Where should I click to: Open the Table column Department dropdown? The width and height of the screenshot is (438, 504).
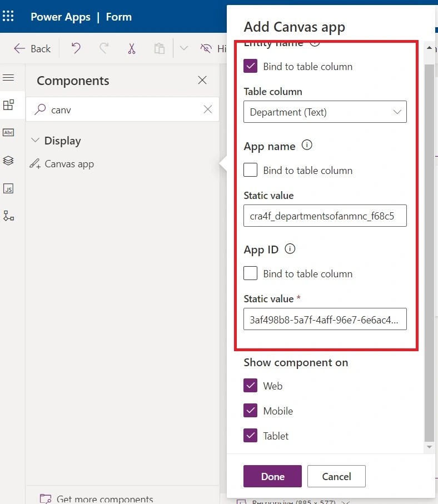[x=325, y=112]
